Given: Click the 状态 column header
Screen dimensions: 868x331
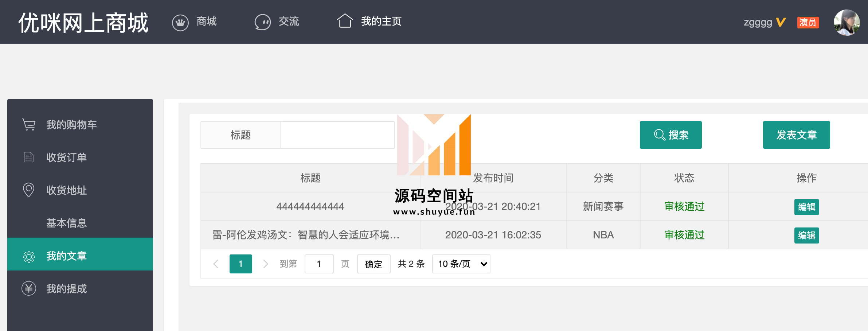Looking at the screenshot, I should [x=684, y=178].
